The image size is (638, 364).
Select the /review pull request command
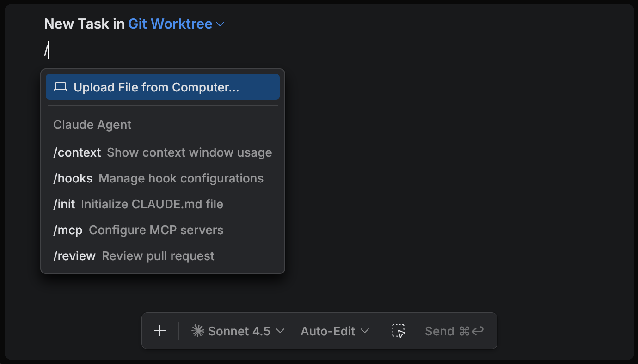(74, 256)
